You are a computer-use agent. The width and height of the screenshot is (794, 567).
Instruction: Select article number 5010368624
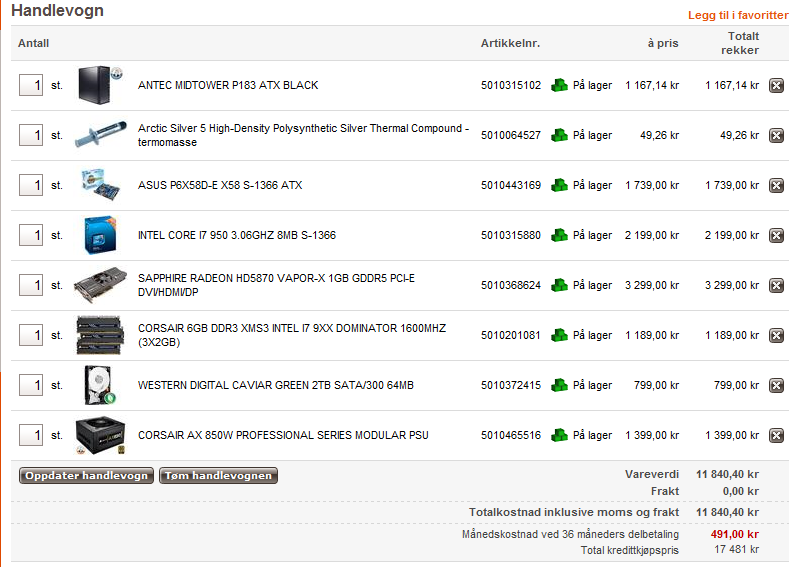(x=511, y=286)
